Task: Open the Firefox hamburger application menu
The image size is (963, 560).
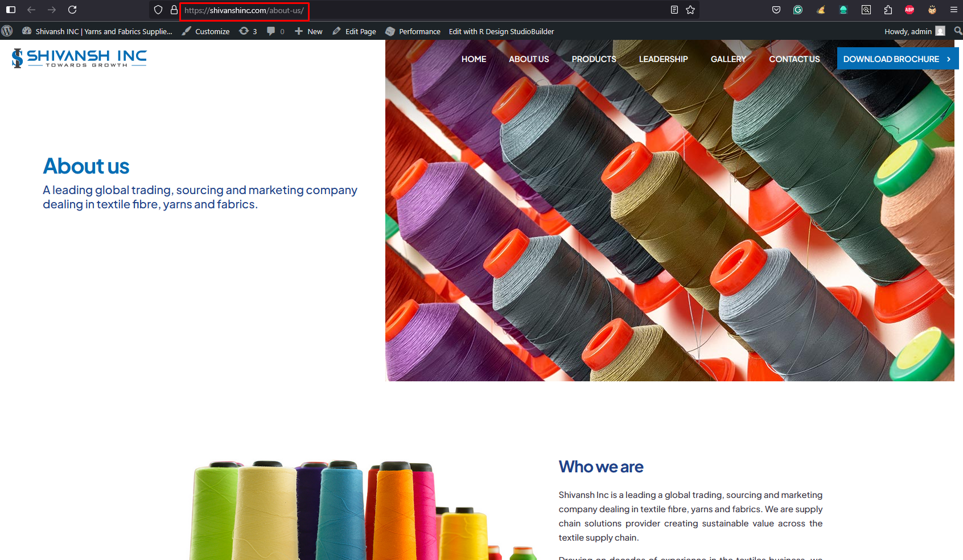Action: pyautogui.click(x=954, y=10)
